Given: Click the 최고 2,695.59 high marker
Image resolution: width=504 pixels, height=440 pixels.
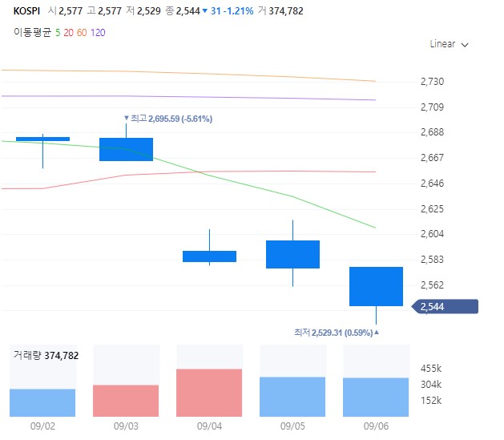Looking at the screenshot, I should [x=168, y=119].
